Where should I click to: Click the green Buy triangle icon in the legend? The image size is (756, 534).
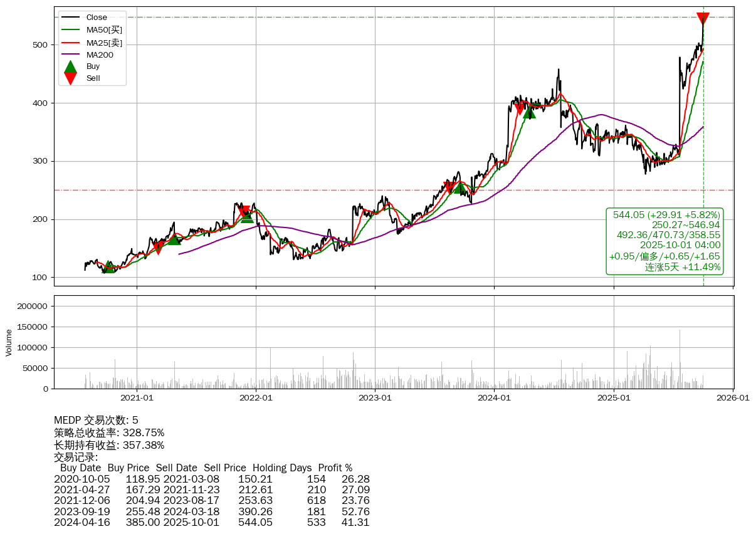71,66
